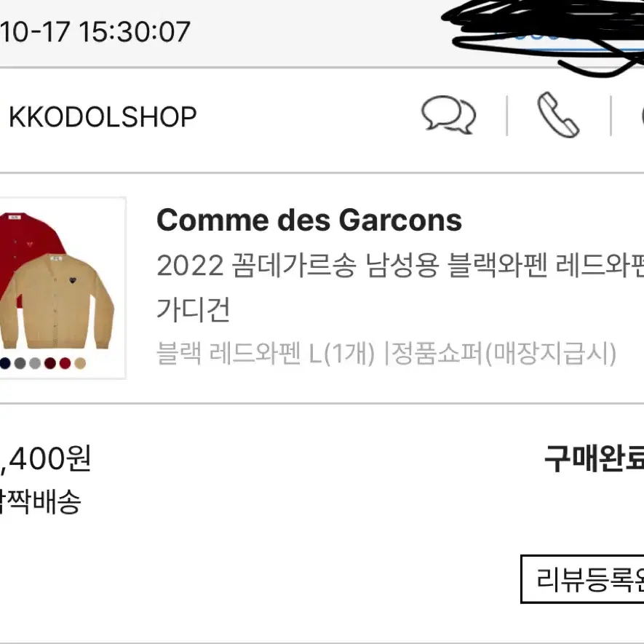This screenshot has height=644, width=644.
Task: Click the 블랙 레드와펜 L option text
Action: [266, 353]
